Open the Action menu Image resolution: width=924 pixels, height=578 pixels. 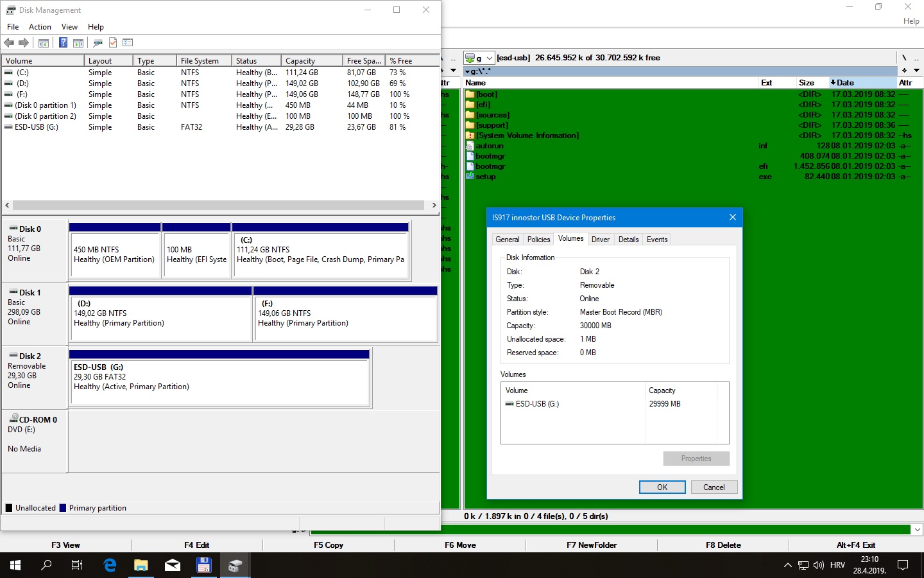[40, 27]
